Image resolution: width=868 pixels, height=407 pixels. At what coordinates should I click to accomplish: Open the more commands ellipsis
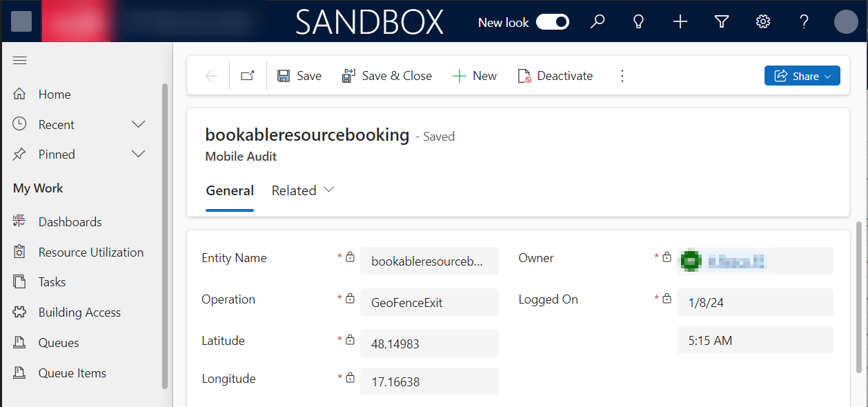(x=622, y=76)
